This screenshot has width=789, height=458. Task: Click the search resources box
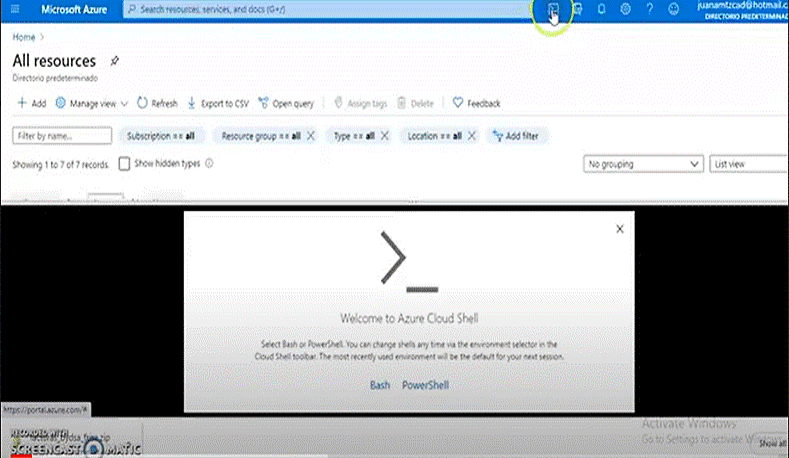(326, 9)
